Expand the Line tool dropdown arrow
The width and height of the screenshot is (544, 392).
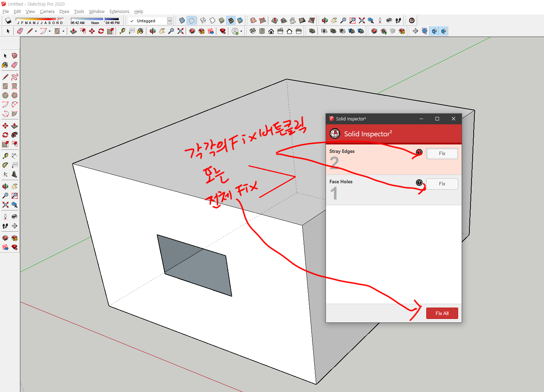[x=36, y=31]
